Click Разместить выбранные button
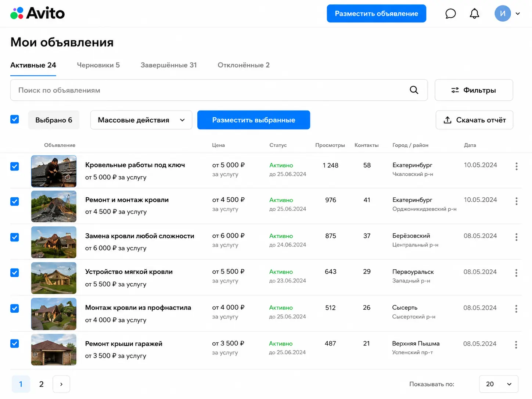This screenshot has width=532, height=399. pos(254,120)
